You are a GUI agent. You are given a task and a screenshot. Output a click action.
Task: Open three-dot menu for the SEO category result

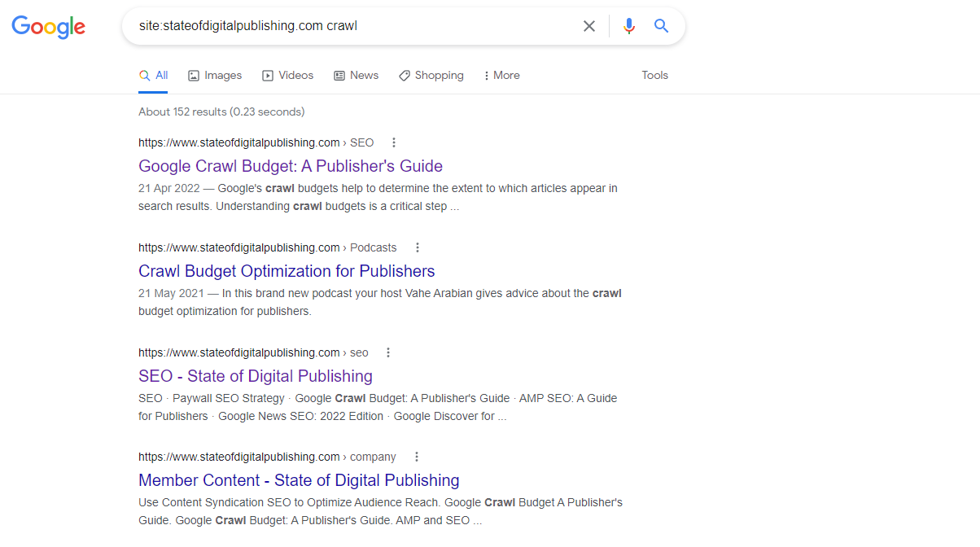[388, 352]
